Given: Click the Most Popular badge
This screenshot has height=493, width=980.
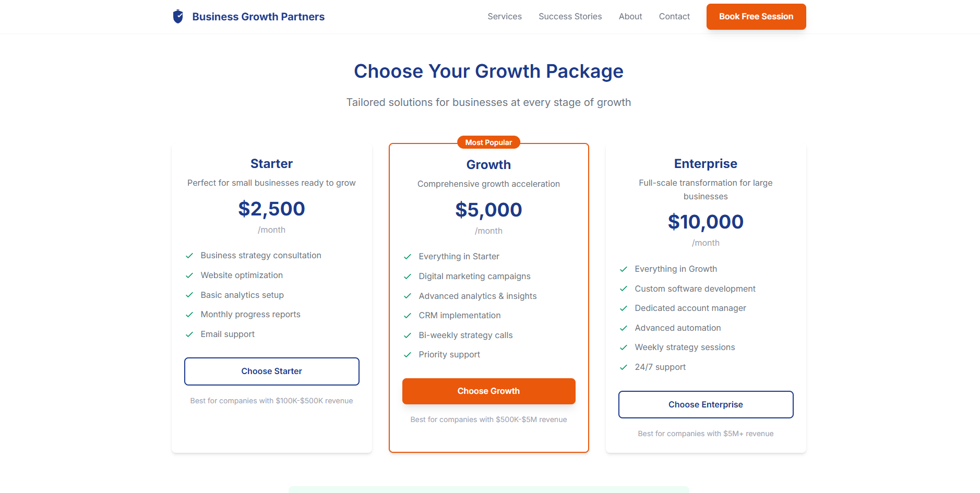Looking at the screenshot, I should 488,142.
